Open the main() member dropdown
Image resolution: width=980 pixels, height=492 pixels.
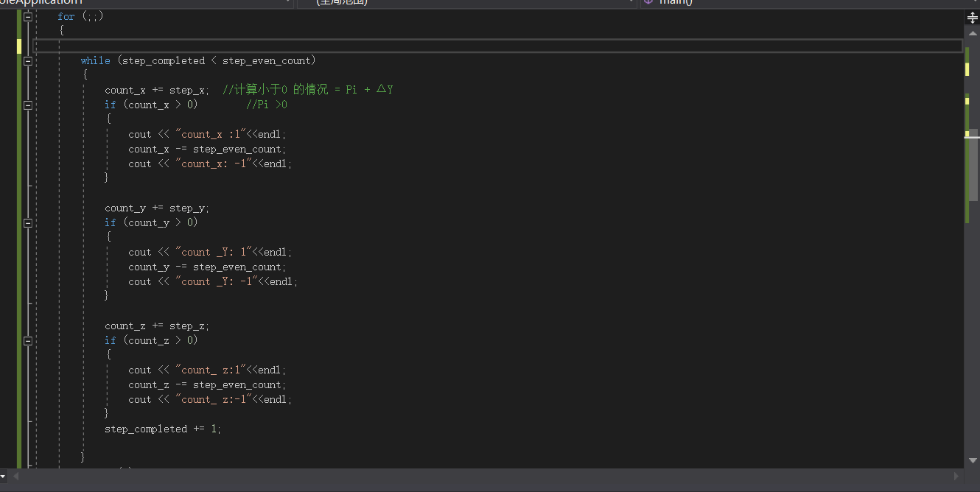pos(808,2)
